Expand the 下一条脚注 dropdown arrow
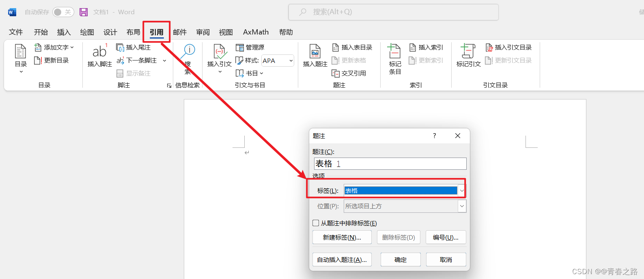This screenshot has height=279, width=644. (164, 61)
